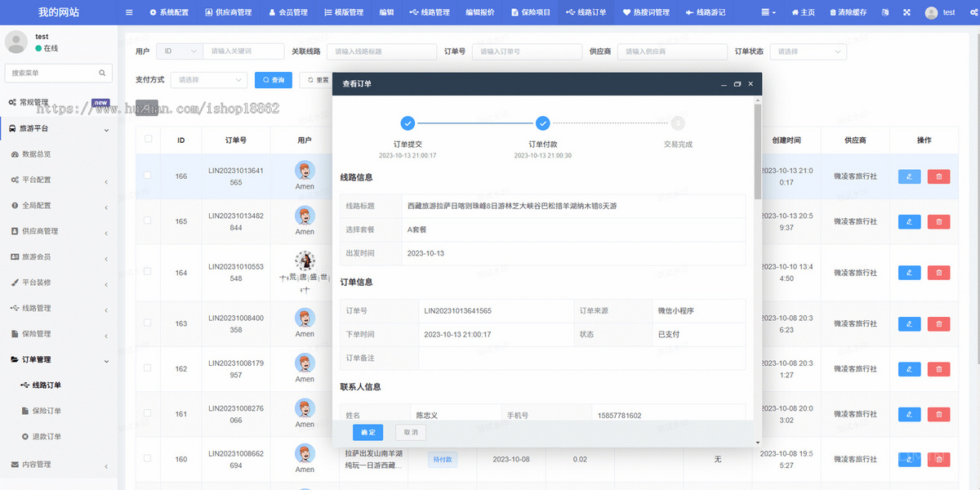Open the 支付方式 dropdown

coord(208,80)
